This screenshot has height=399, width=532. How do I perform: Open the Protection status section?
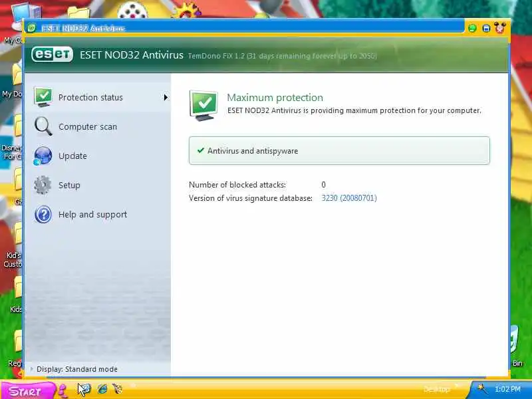98,97
